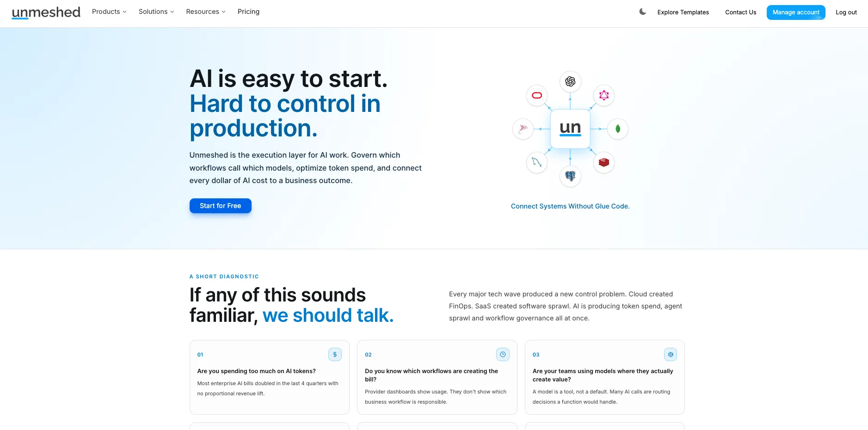Click the "Every major tech wave" paragraph

click(x=566, y=306)
